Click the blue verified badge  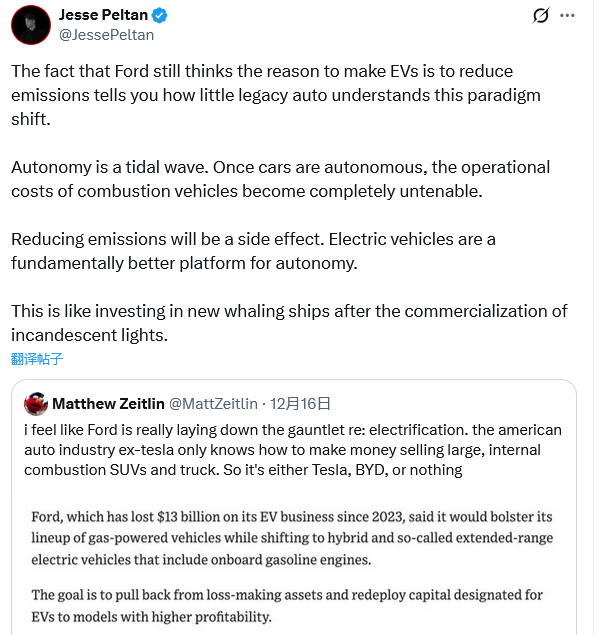(158, 15)
